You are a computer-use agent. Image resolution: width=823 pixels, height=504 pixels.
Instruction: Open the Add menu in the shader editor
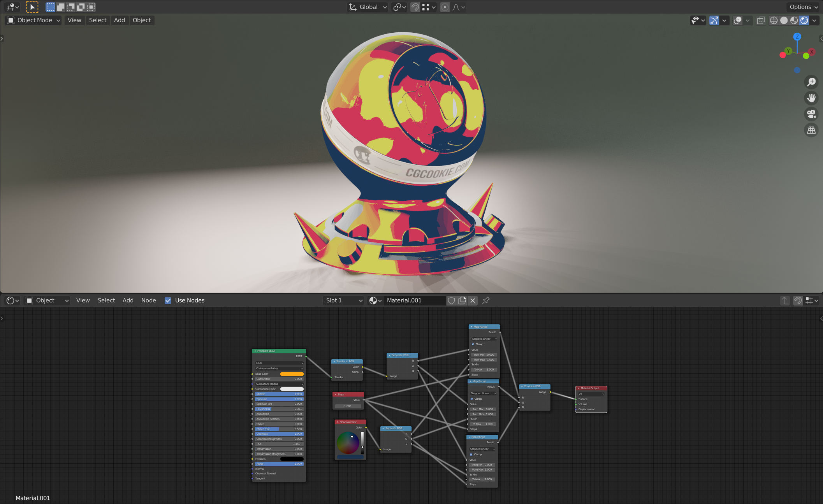pos(128,300)
